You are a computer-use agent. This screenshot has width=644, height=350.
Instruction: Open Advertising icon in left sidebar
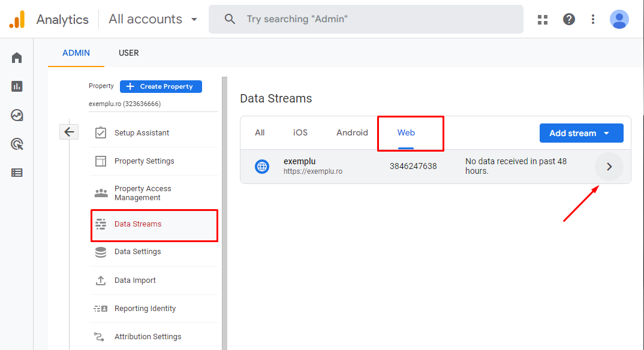[17, 144]
